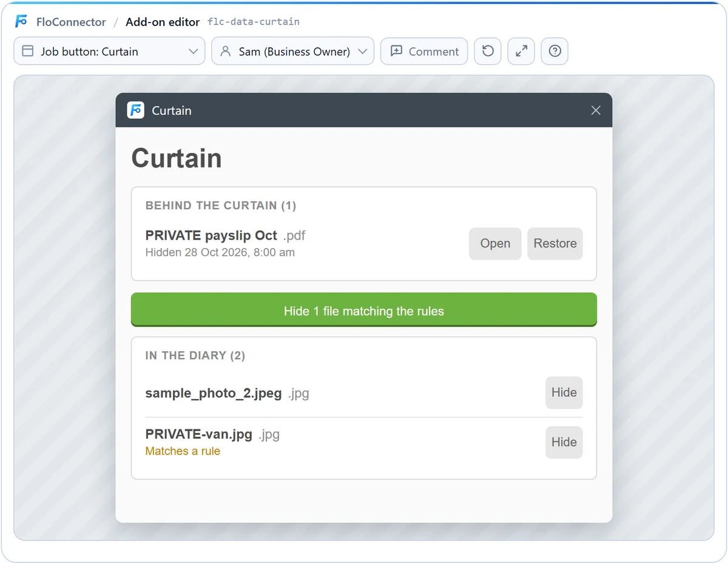Click the FloConnector logo icon
The image size is (728, 563).
[x=21, y=22]
